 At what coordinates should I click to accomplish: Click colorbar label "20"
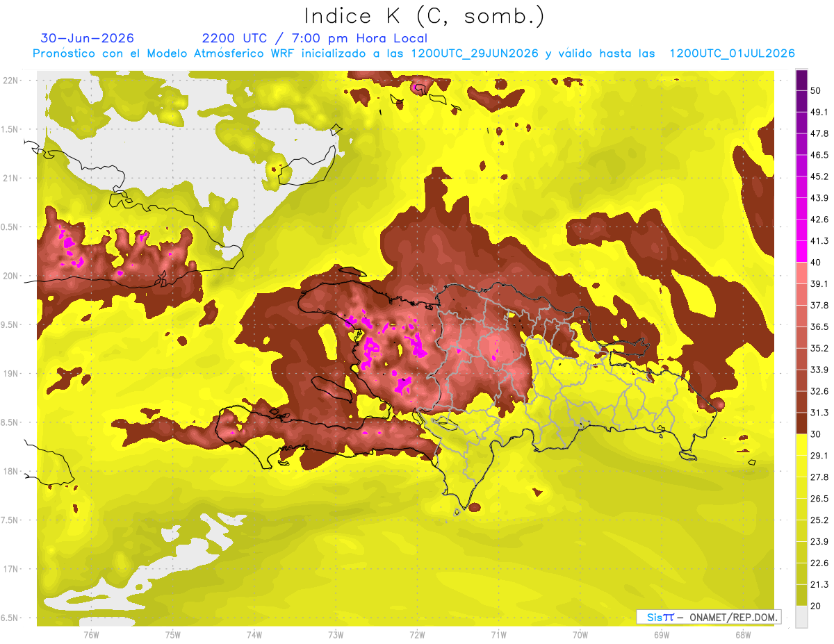[x=816, y=606]
